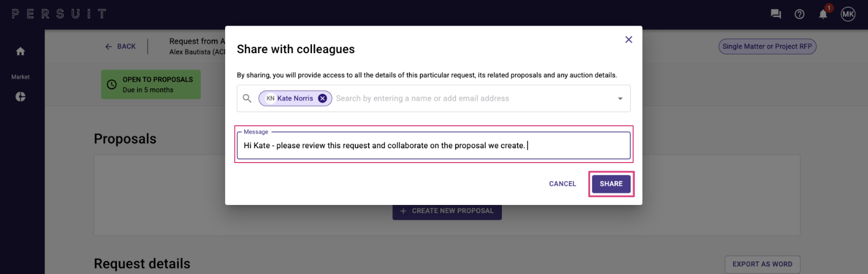Click the recipient search input field
Image resolution: width=868 pixels, height=274 pixels.
click(x=473, y=99)
